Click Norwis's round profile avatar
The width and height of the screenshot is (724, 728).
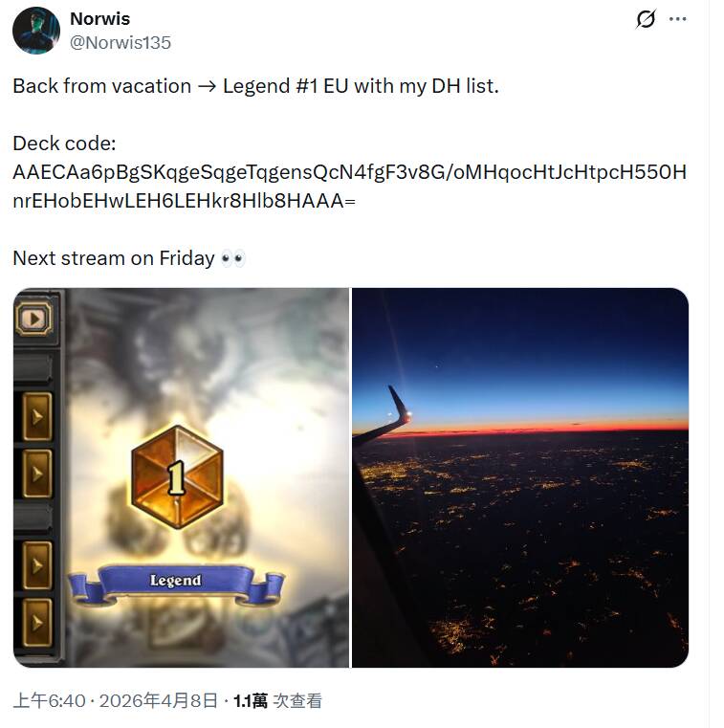[36, 31]
